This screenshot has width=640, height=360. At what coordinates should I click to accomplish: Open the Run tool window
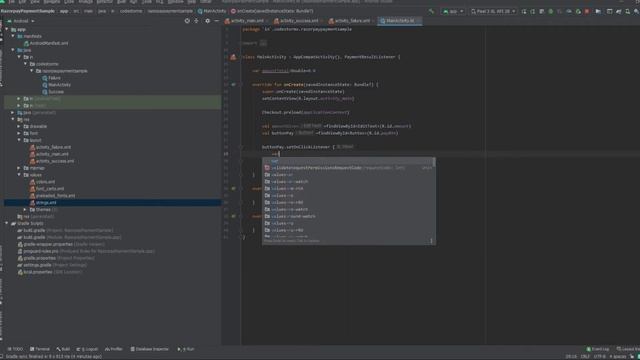[186, 349]
